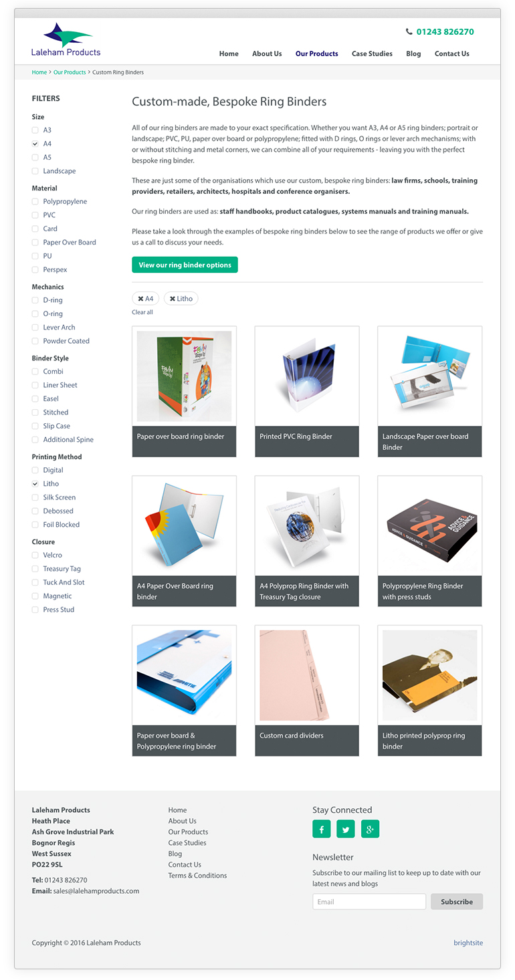Enable the Polypropylene material filter
Screen dimensions: 515x980
tap(35, 201)
